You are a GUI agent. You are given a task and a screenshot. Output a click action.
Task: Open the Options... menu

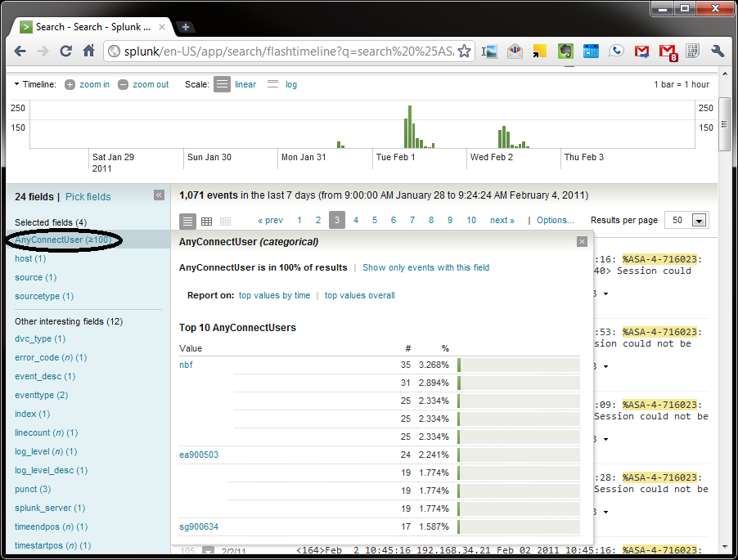pos(555,220)
